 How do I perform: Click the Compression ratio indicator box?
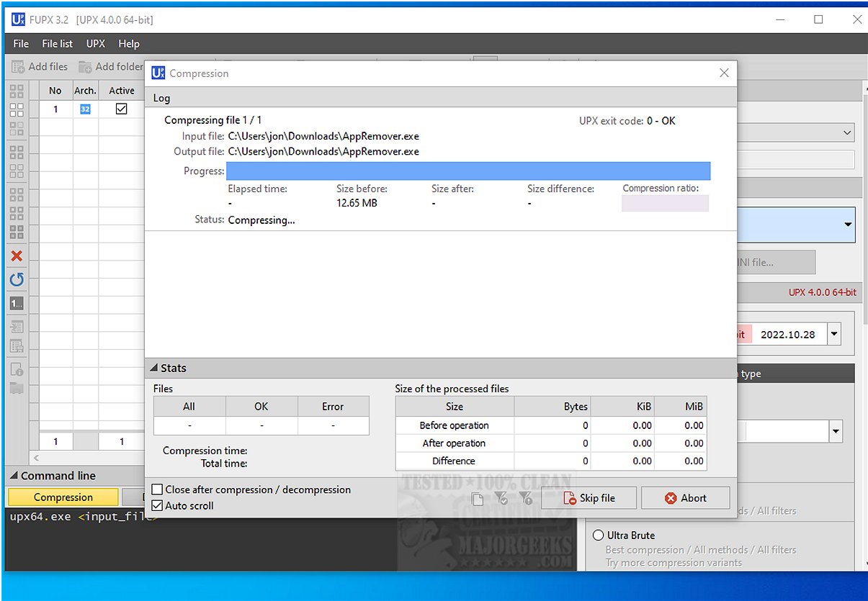[x=665, y=203]
